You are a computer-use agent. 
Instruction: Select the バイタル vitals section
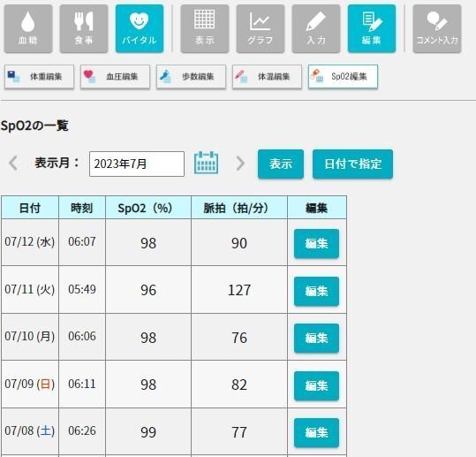pos(140,29)
